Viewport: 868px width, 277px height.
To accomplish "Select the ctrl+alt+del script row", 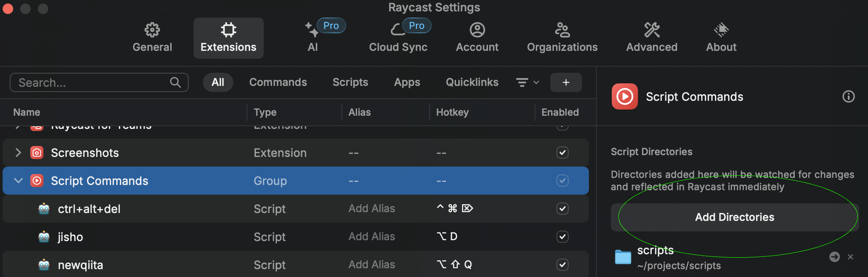I will [x=296, y=209].
